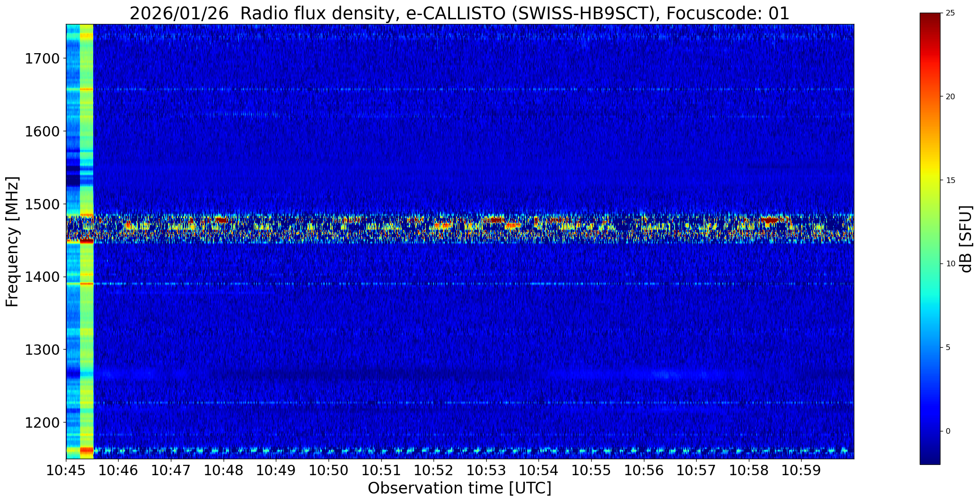Pick the 5 value on the colorbar scale
Viewport: 980px width, 502px height.
pyautogui.click(x=948, y=348)
